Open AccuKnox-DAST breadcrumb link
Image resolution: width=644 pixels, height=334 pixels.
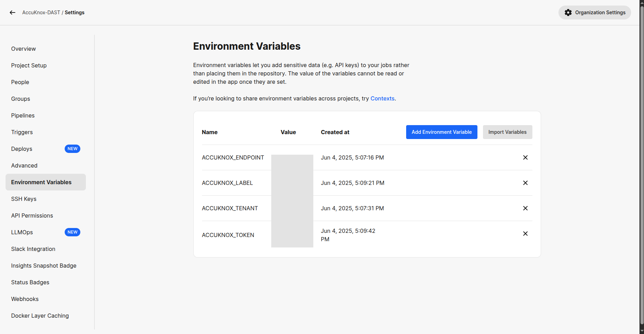click(41, 13)
